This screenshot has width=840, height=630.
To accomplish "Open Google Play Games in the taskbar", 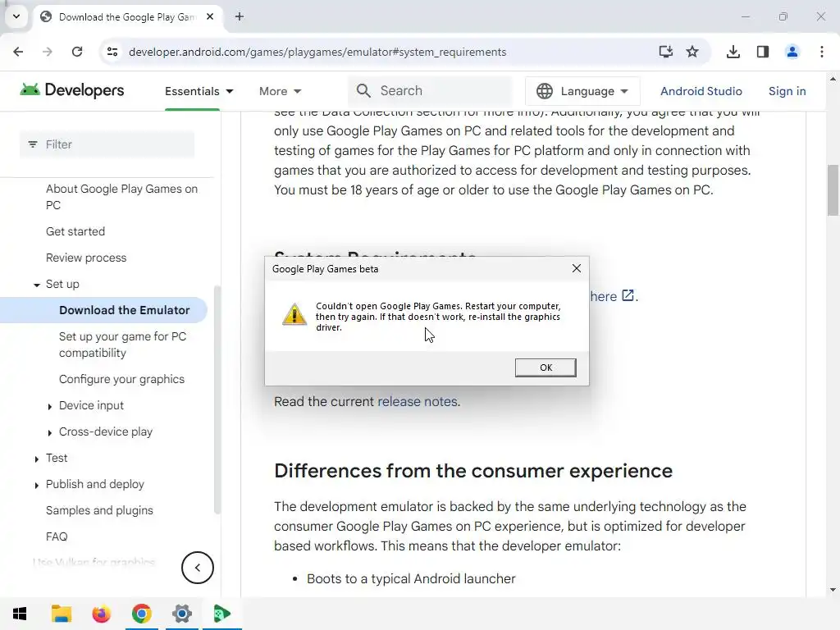I will (221, 614).
